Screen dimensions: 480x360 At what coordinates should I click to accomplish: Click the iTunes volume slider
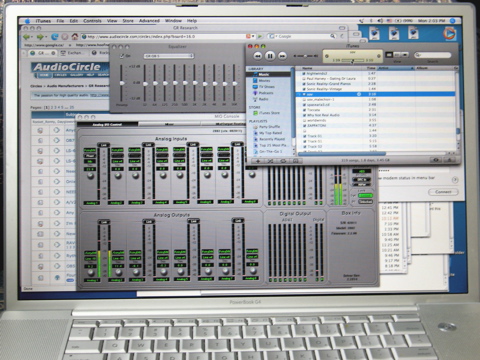tap(305, 56)
